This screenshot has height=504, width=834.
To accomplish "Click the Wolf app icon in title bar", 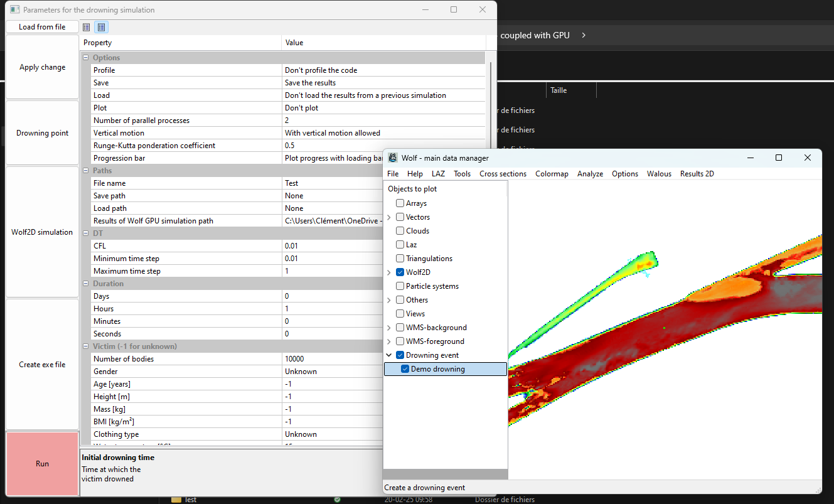I will [x=393, y=158].
